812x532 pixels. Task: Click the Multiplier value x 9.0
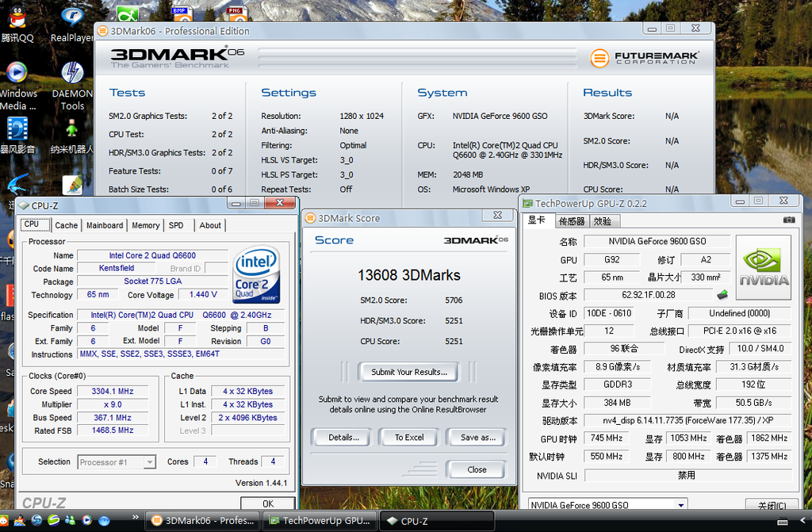click(x=113, y=404)
